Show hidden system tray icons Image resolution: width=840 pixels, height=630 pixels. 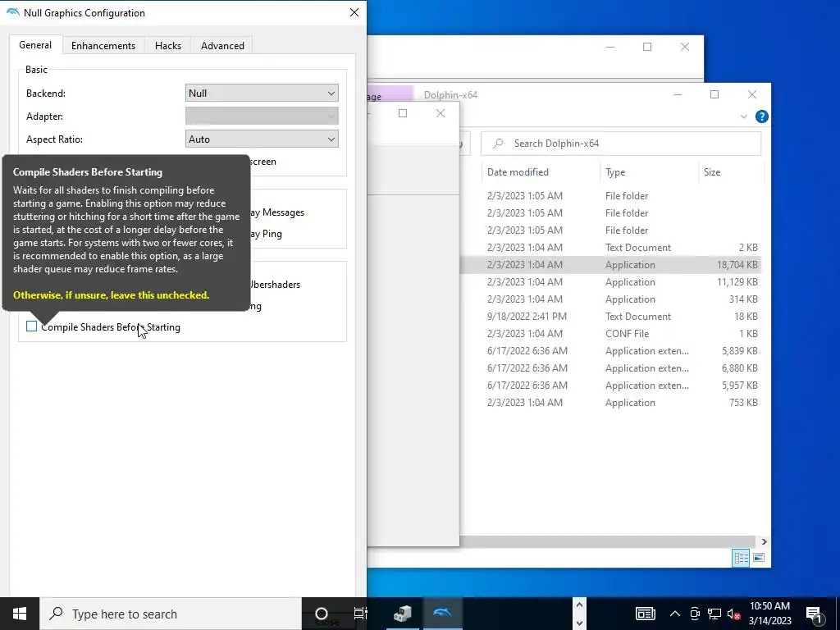675,614
